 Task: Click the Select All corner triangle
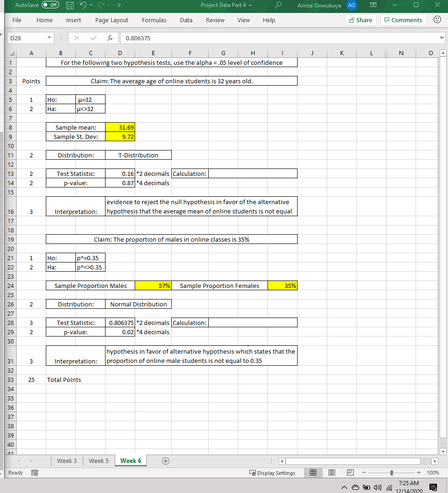click(x=11, y=53)
